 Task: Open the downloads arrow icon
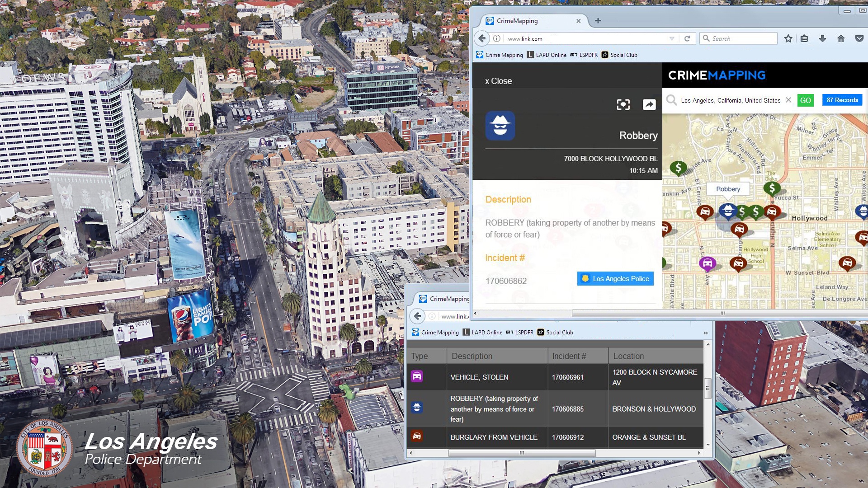pyautogui.click(x=822, y=38)
